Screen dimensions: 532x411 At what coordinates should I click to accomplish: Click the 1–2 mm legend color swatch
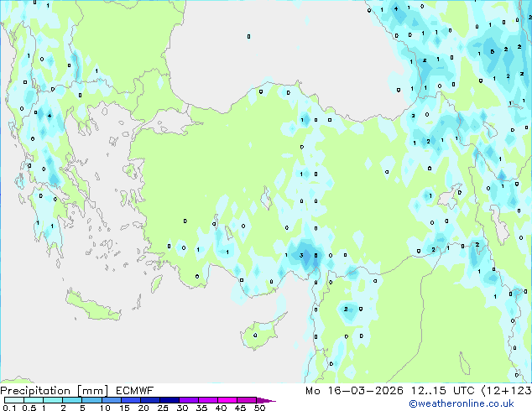pyautogui.click(x=53, y=400)
